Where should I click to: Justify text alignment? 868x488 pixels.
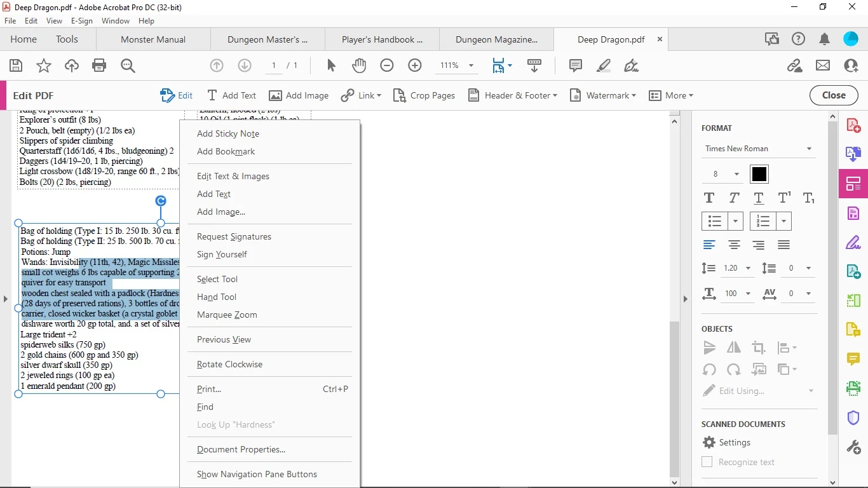click(x=783, y=245)
